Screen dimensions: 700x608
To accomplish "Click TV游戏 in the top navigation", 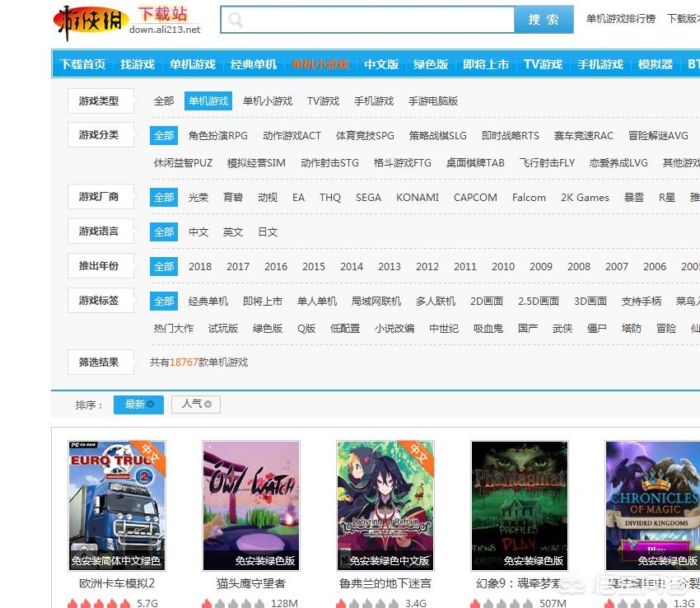I will coord(543,63).
